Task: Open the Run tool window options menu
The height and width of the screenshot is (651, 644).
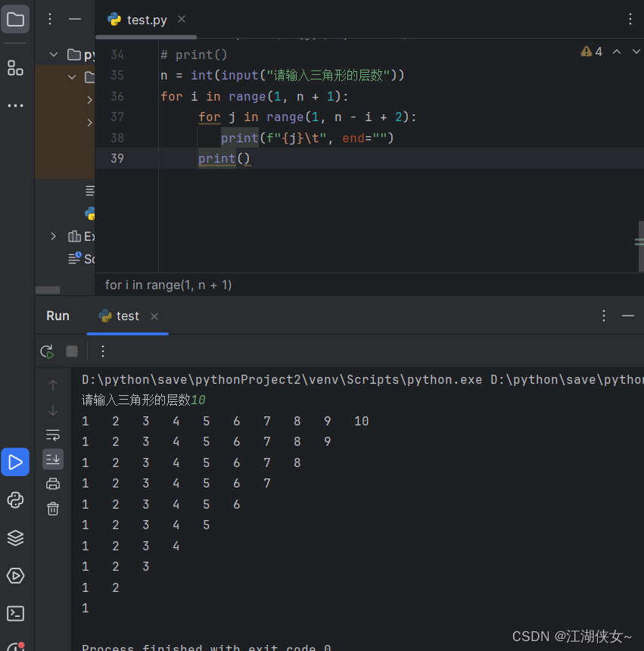Action: [x=603, y=316]
